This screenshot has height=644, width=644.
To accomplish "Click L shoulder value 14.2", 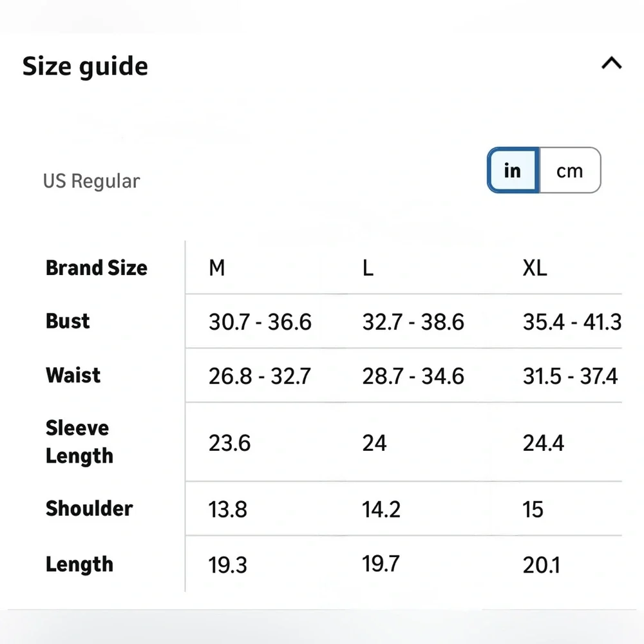I will tap(381, 509).
